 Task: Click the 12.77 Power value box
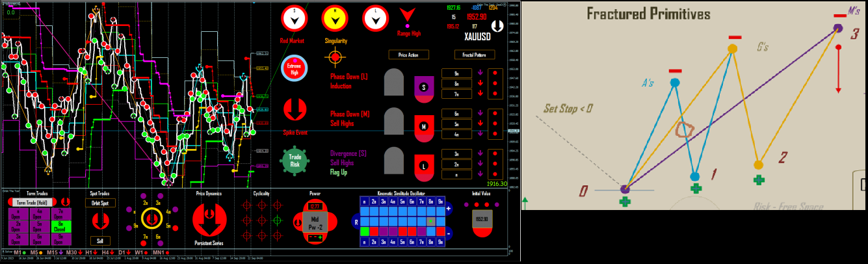[x=315, y=206]
